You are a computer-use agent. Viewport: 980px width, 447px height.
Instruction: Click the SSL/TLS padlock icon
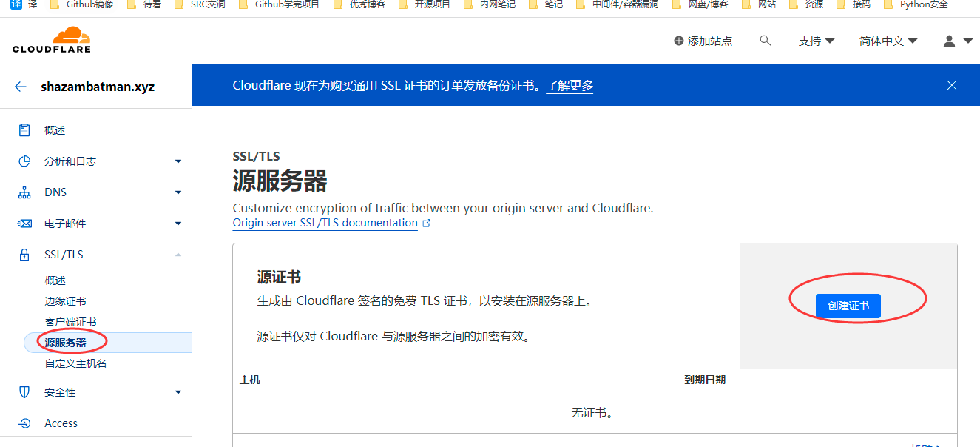point(24,255)
